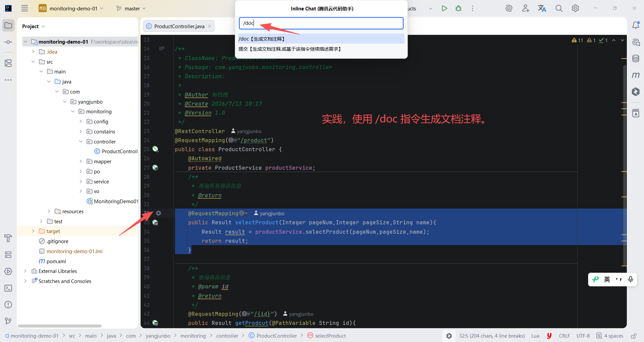
Task: Collapse the src folder
Action: pos(33,62)
